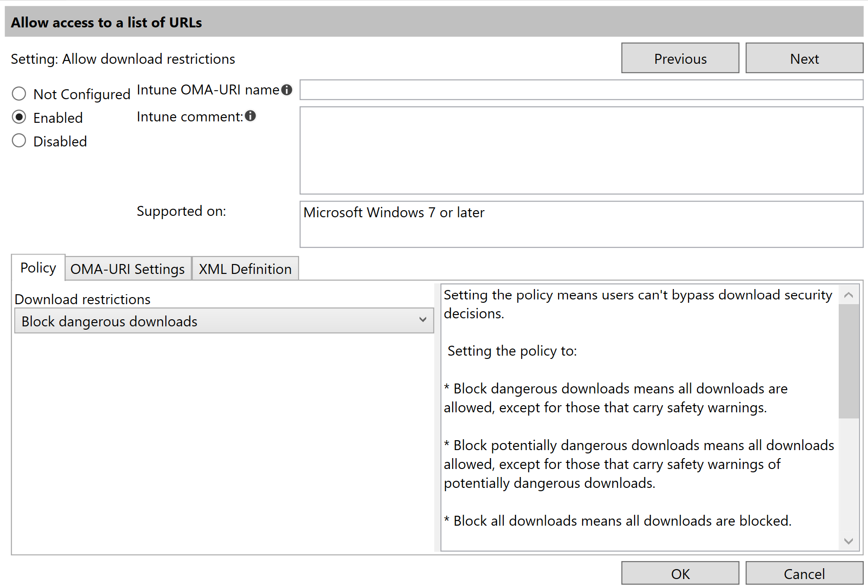This screenshot has width=868, height=588.
Task: Click info icon beside Intune comment
Action: click(x=250, y=116)
